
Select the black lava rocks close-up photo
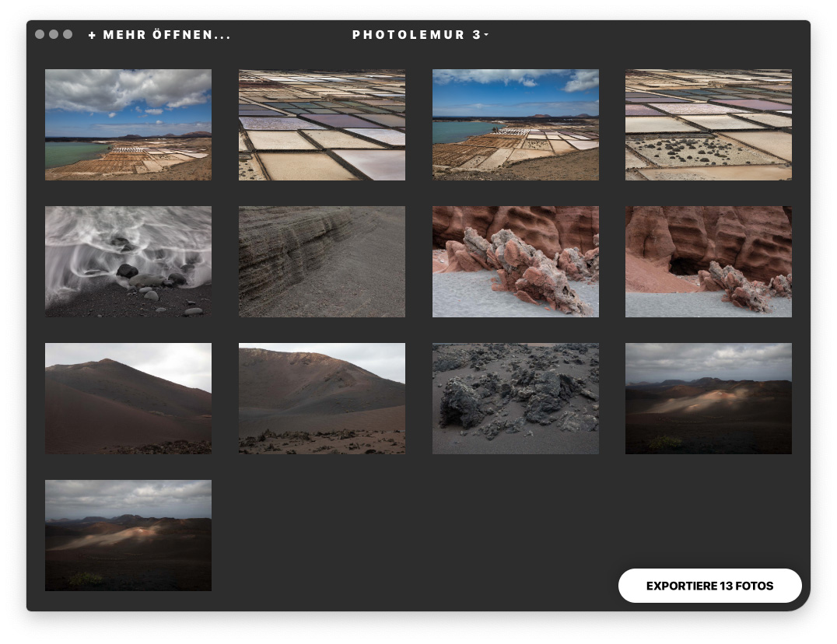[515, 398]
